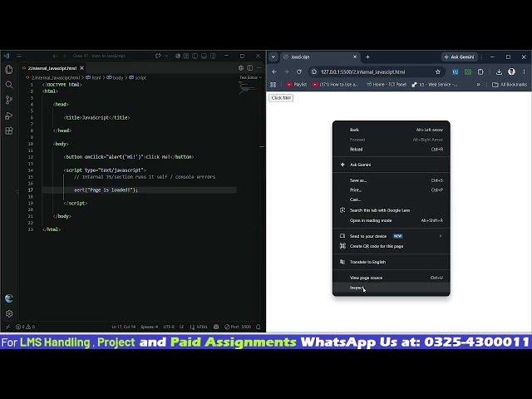Click status bar icon left of Port: 5500

pos(216,327)
